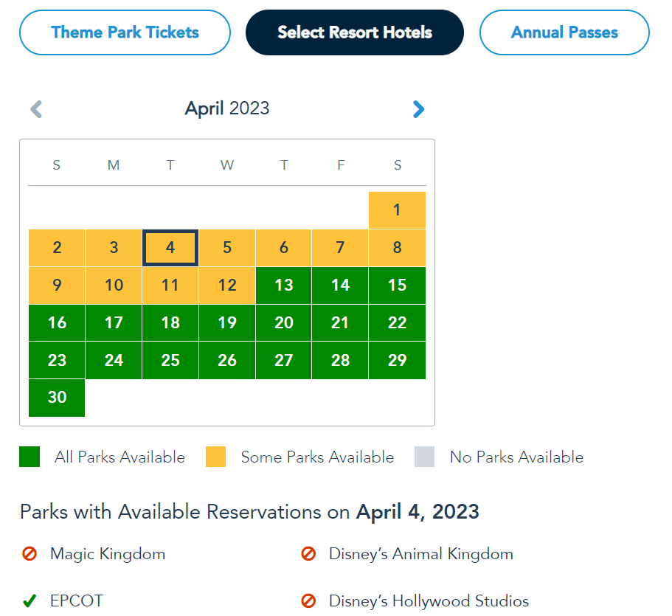Click gray No Parks Available legend swatch
The width and height of the screenshot is (672, 616).
(x=424, y=457)
